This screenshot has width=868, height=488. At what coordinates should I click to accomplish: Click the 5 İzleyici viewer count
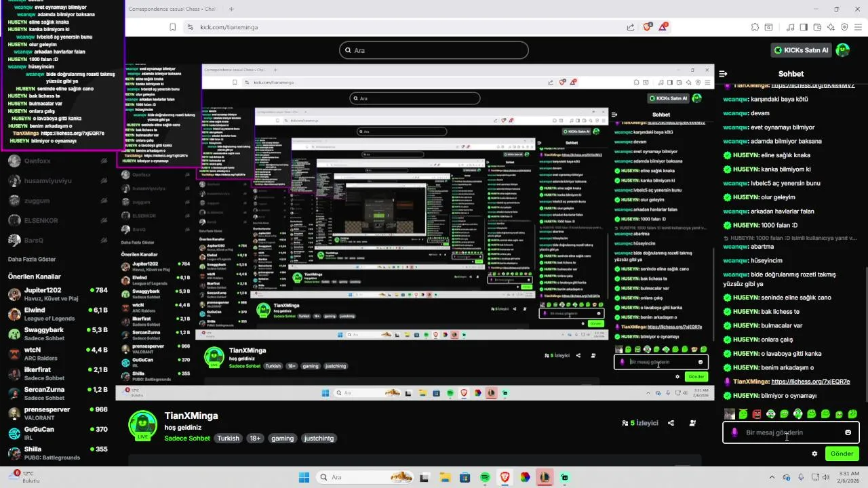(x=640, y=423)
